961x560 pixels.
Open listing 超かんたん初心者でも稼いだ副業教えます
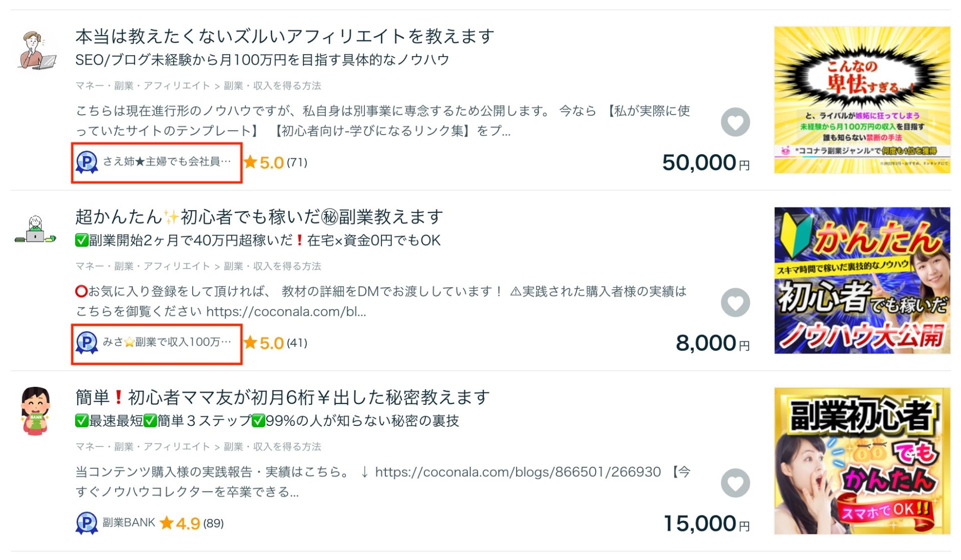click(x=259, y=217)
